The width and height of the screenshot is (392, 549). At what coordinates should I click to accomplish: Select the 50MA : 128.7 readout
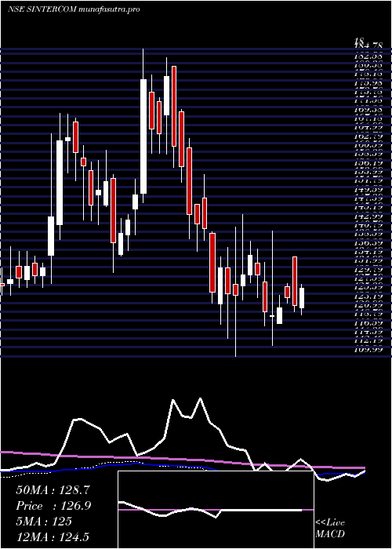click(x=54, y=490)
